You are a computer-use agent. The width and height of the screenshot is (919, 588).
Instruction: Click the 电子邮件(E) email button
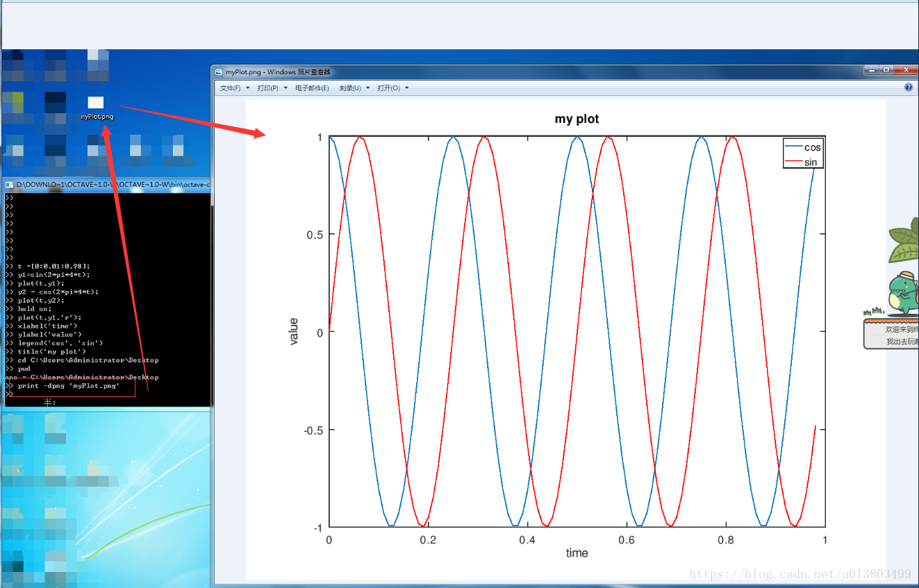tap(312, 88)
